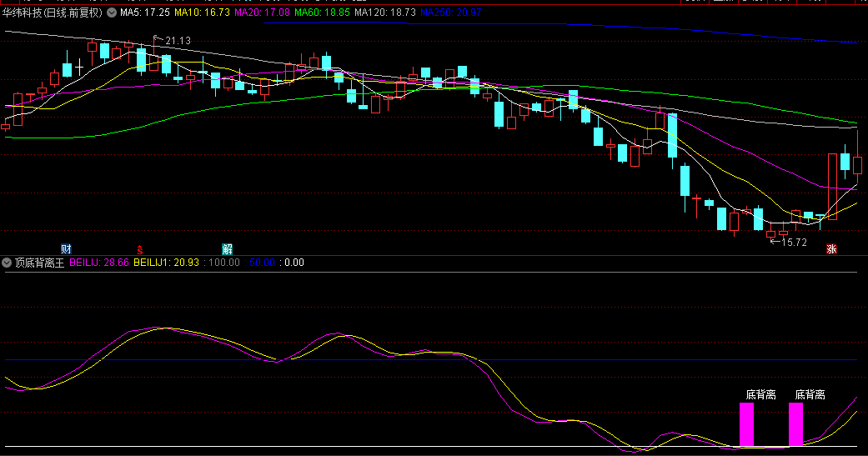Screen dimensions: 868x456
Task: Select the magenta MA20: 17.08 legend label
Action: (x=262, y=13)
